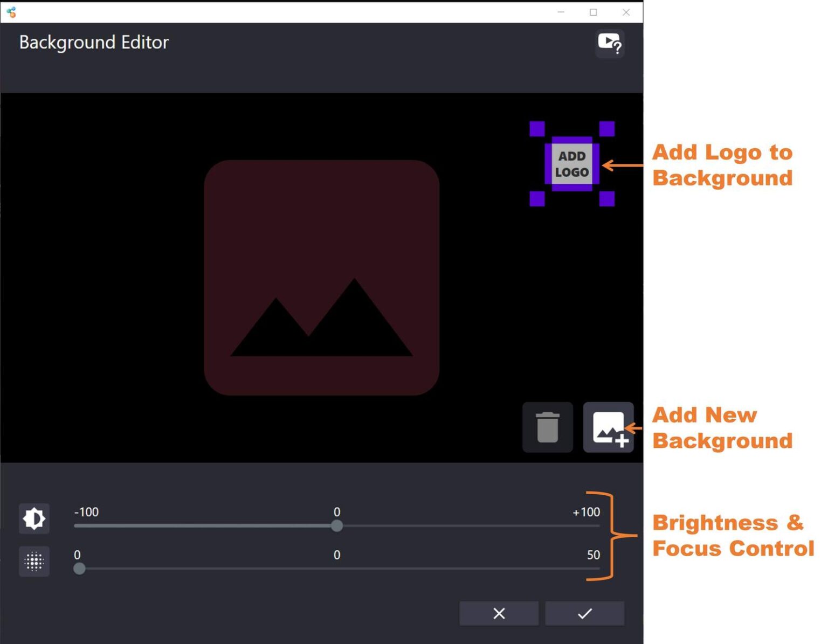Click the Add Logo placeholder

click(x=572, y=164)
